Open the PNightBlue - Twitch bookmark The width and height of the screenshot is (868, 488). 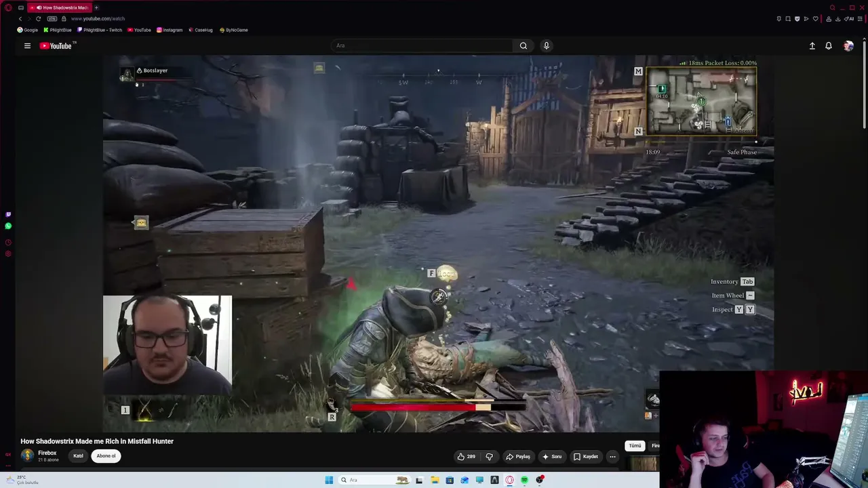[x=100, y=30]
